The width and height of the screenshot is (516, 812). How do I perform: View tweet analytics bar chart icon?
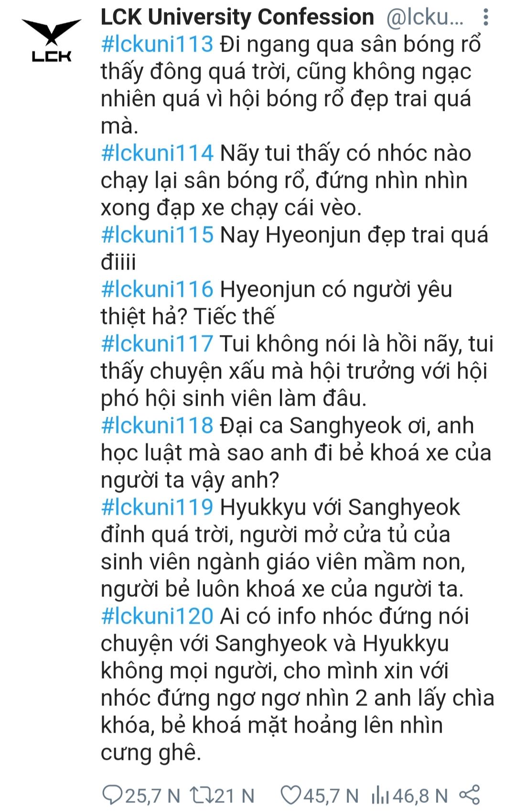click(380, 795)
